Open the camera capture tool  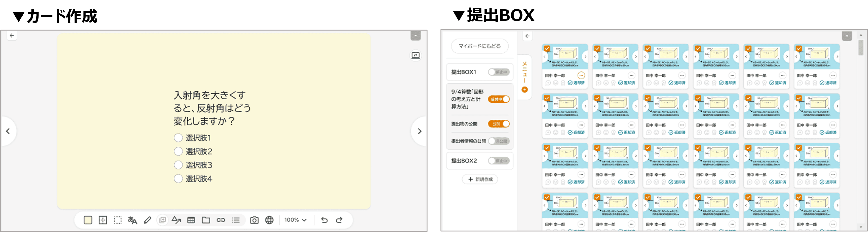[254, 220]
